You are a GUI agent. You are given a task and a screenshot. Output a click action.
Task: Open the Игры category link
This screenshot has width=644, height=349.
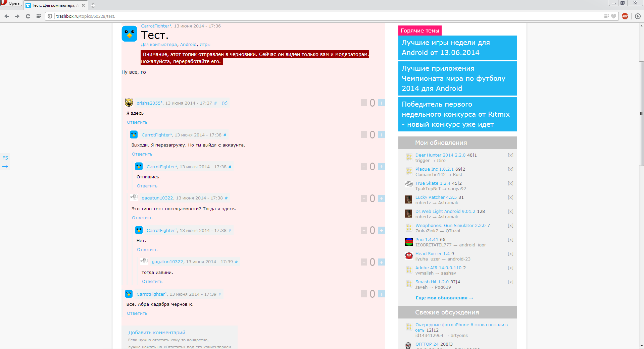[x=205, y=44]
